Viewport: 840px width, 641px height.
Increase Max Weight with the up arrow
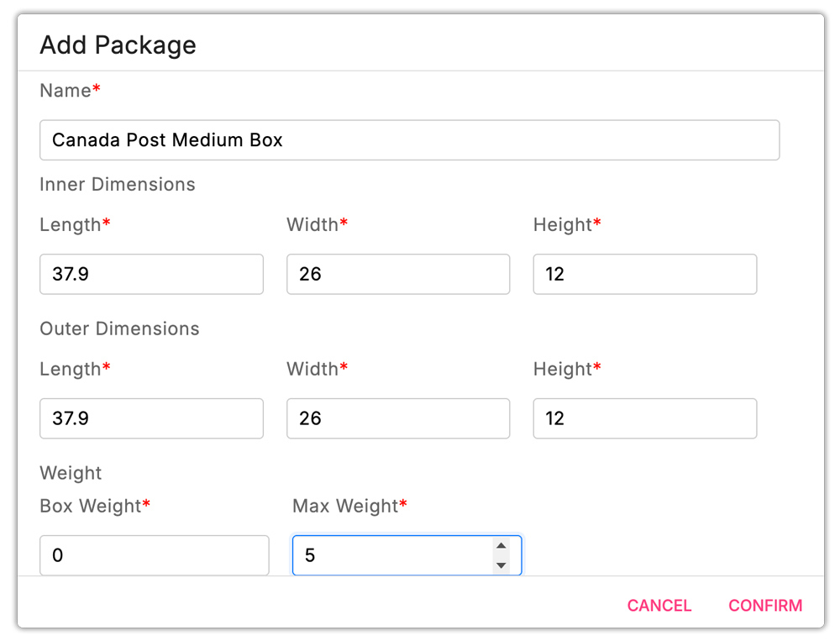point(501,545)
